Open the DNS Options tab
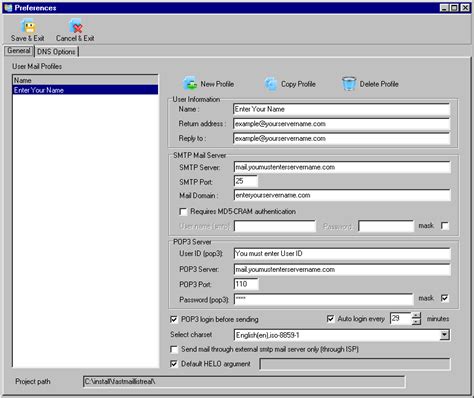This screenshot has width=474, height=398. [56, 52]
